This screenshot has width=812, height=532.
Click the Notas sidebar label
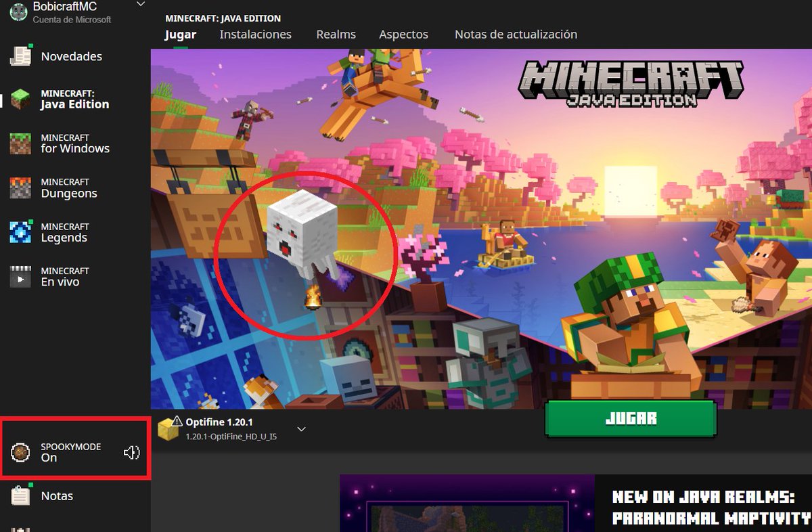57,496
